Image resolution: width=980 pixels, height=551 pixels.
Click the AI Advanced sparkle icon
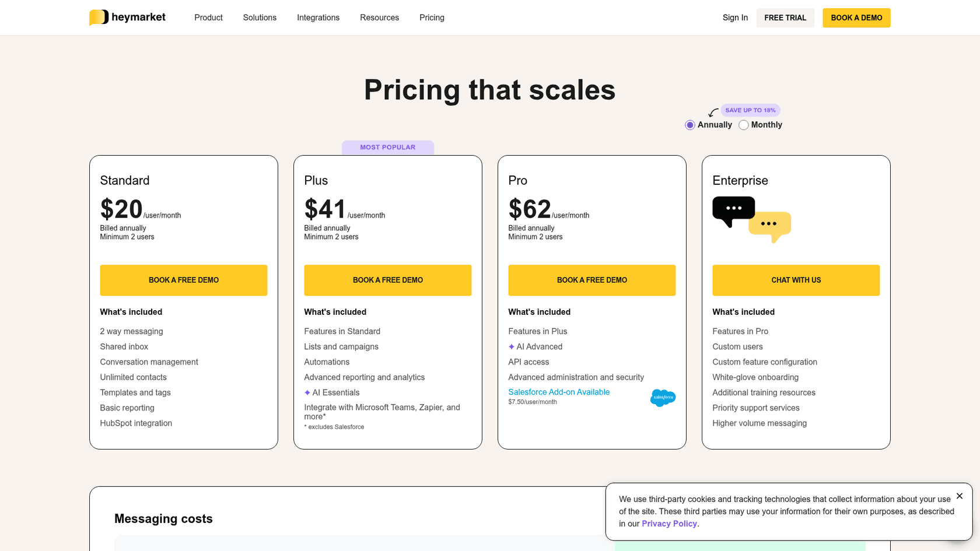[512, 346]
